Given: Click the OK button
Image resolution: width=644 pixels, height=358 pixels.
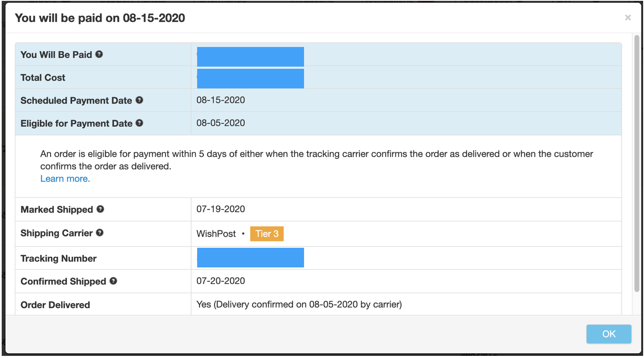Looking at the screenshot, I should pyautogui.click(x=609, y=334).
